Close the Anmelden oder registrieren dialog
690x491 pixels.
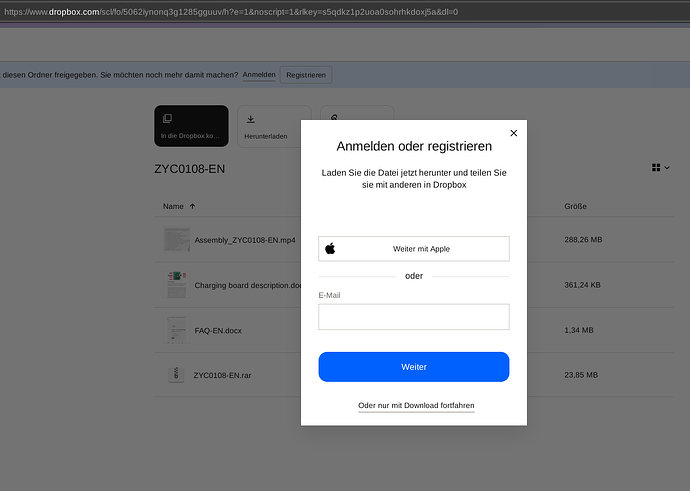point(514,133)
